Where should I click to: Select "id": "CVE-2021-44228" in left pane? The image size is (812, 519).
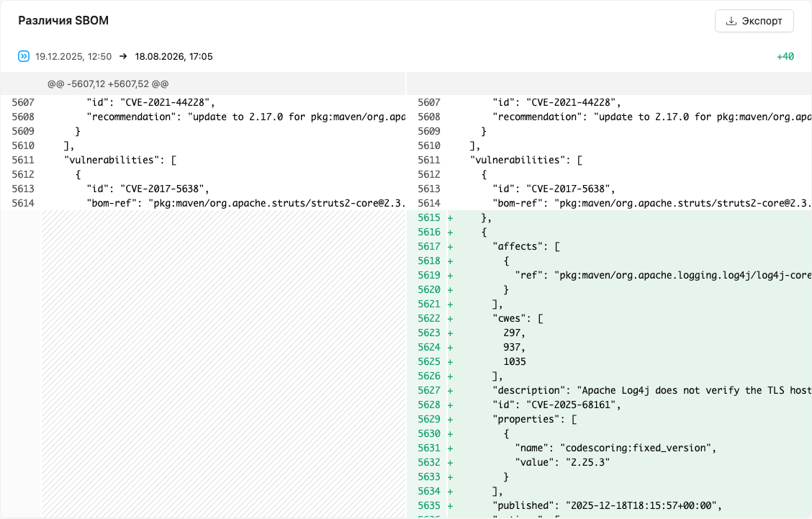[150, 102]
